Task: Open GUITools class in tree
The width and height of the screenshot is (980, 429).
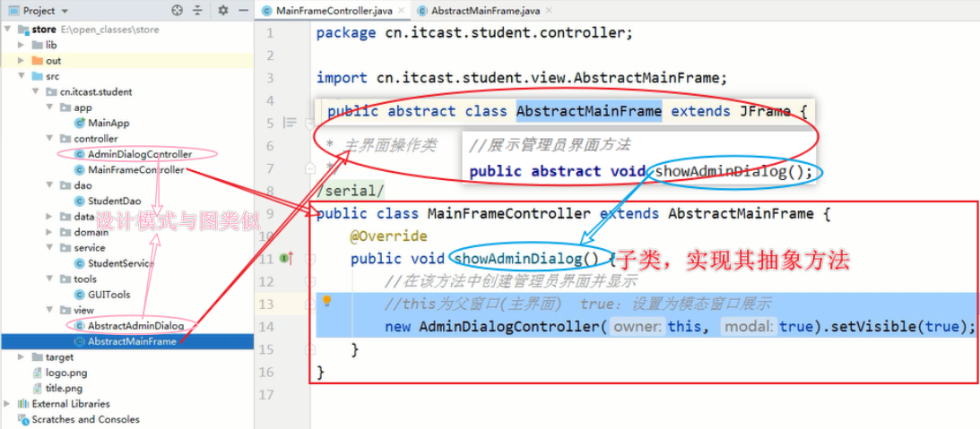Action: pos(109,295)
